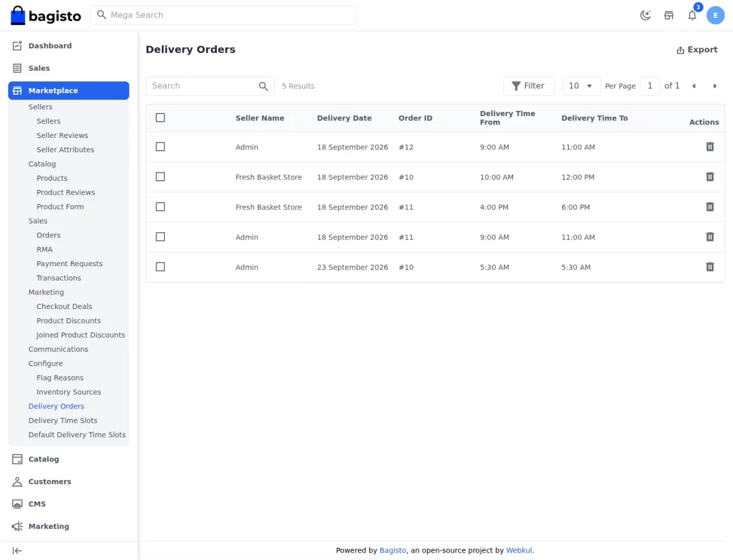Viewport: 733px width, 560px height.
Task: Open Seller Attributes in sidebar
Action: [x=65, y=150]
